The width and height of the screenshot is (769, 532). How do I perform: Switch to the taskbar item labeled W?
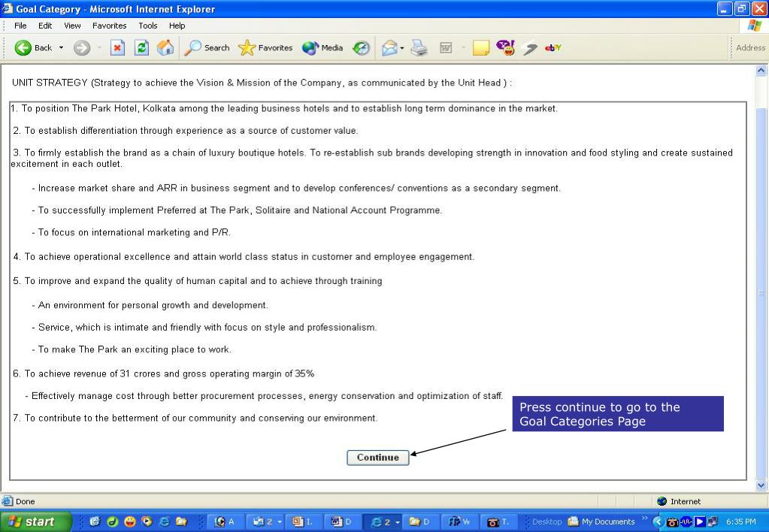pyautogui.click(x=459, y=521)
